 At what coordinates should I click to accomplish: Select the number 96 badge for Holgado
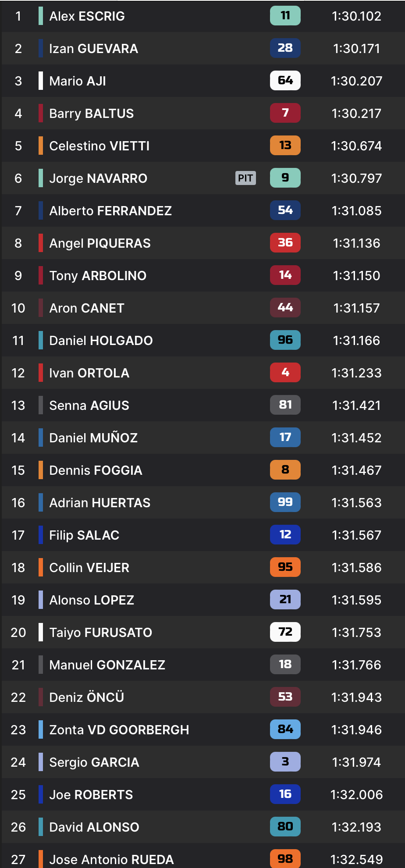(x=285, y=340)
